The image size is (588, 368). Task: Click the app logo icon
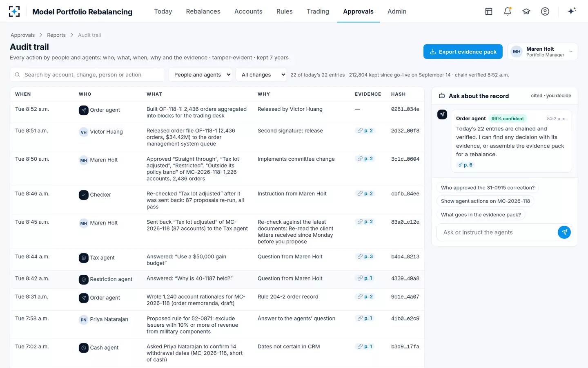pyautogui.click(x=14, y=11)
